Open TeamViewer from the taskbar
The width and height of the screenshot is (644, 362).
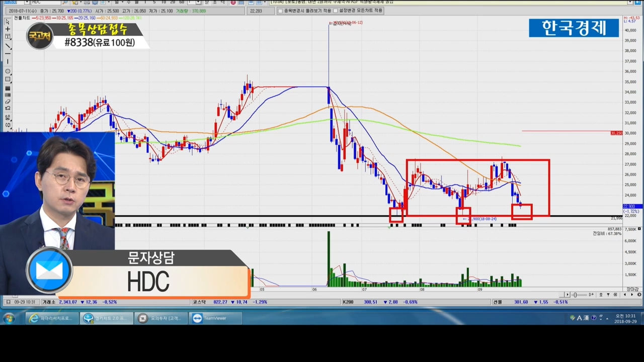(x=215, y=318)
